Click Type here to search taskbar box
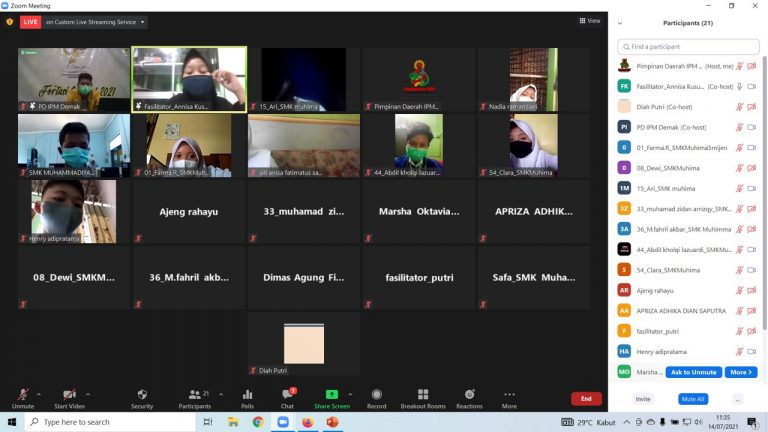 pos(110,422)
